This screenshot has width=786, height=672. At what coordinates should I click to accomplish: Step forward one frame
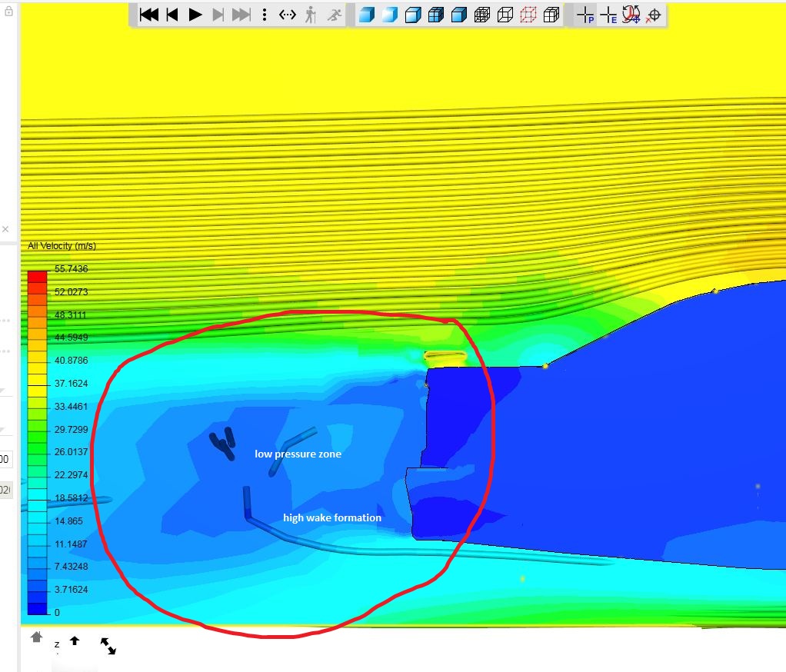[x=218, y=15]
